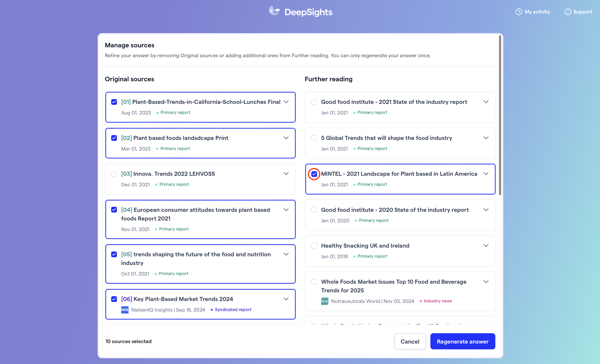This screenshot has height=364, width=600.
Task: Expand Whole Foods Market Top 10 chevron
Action: pyautogui.click(x=486, y=282)
